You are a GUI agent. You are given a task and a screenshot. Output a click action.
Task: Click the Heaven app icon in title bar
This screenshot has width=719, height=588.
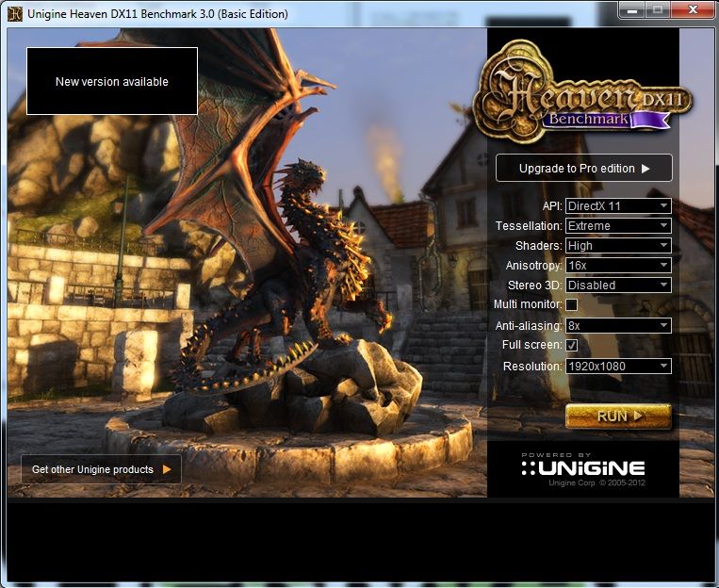click(x=15, y=14)
